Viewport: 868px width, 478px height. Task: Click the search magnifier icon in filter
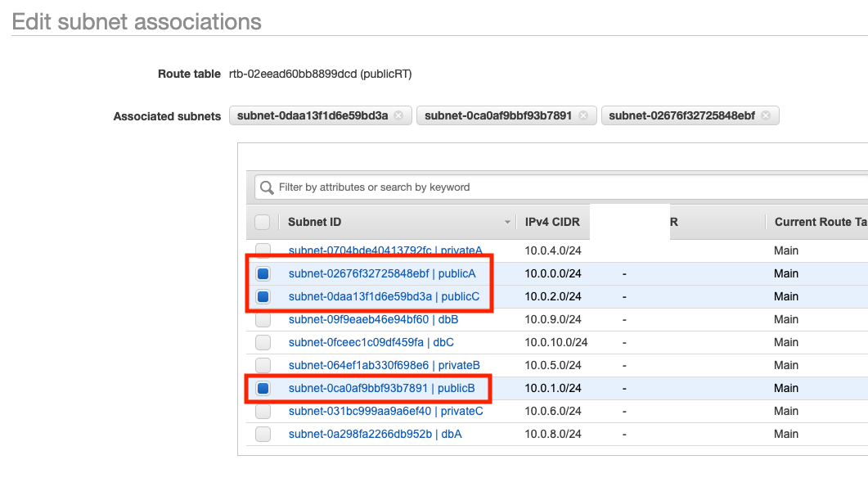[x=267, y=187]
